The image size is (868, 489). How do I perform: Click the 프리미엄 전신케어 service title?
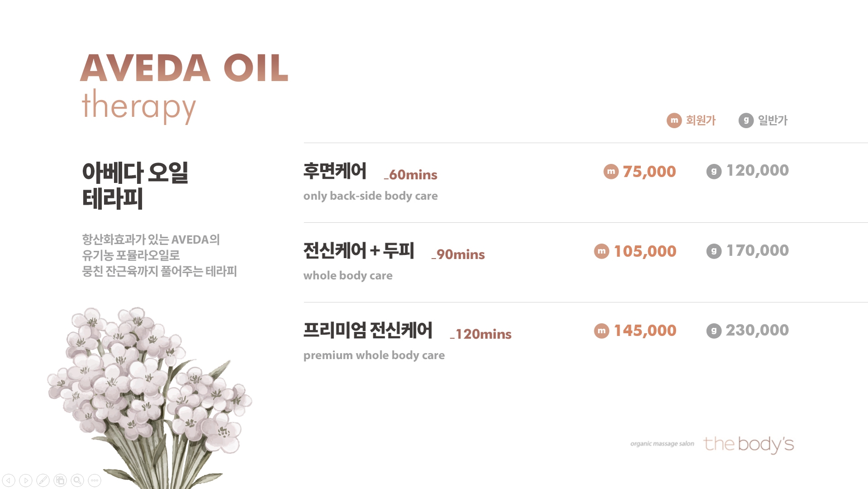367,330
